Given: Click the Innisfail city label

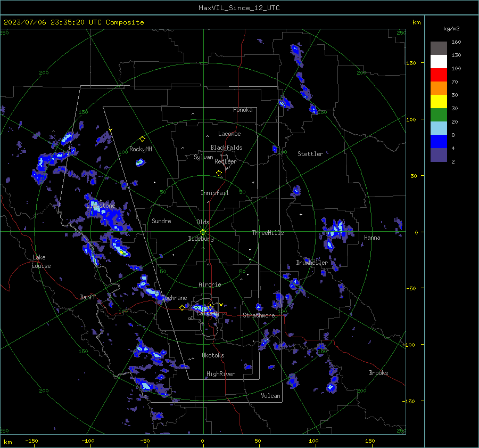Looking at the screenshot, I should [214, 193].
